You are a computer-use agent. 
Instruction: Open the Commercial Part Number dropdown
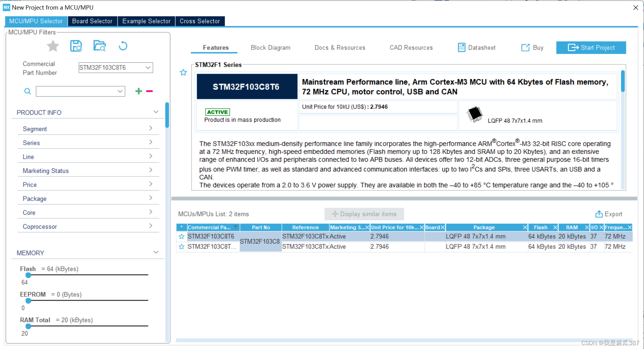[148, 68]
